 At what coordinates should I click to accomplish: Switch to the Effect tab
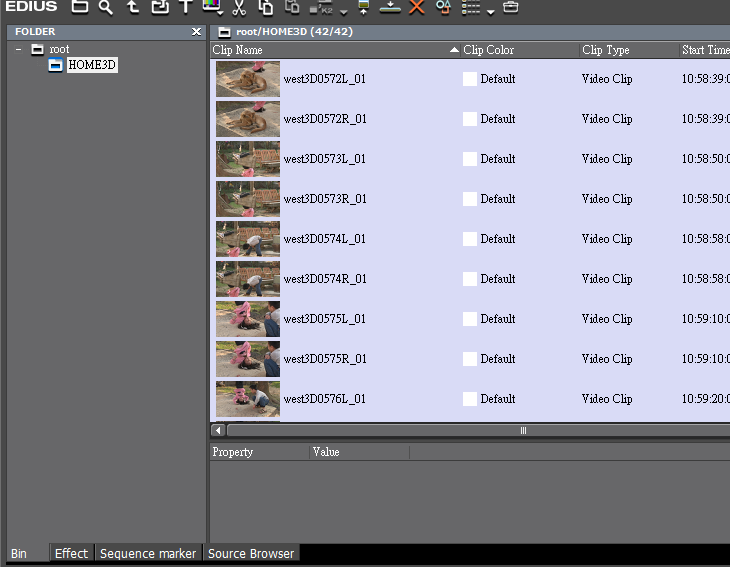[x=71, y=554]
